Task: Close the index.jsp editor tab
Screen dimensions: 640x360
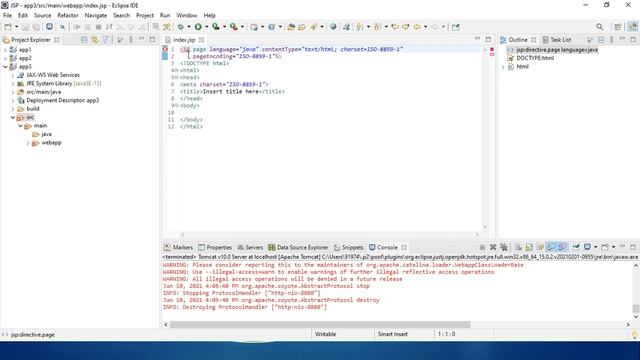Action: pos(202,40)
